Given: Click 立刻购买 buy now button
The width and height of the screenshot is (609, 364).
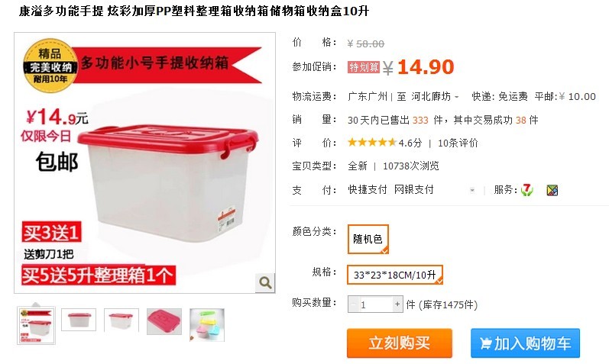Looking at the screenshot, I should pos(400,343).
